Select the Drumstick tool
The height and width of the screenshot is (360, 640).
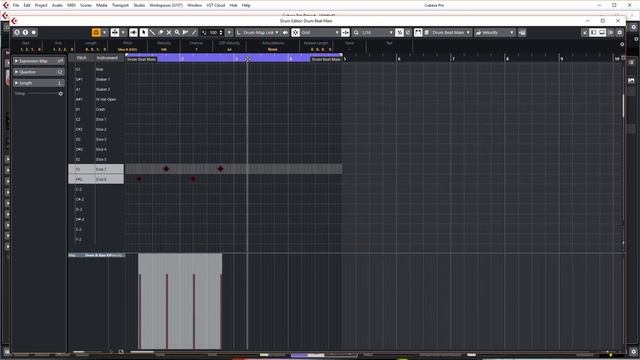[152, 32]
